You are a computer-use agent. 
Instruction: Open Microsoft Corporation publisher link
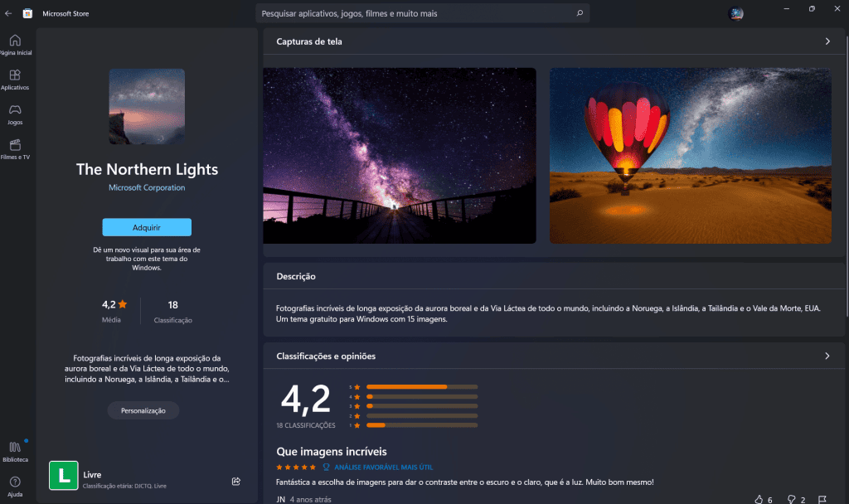pos(147,188)
